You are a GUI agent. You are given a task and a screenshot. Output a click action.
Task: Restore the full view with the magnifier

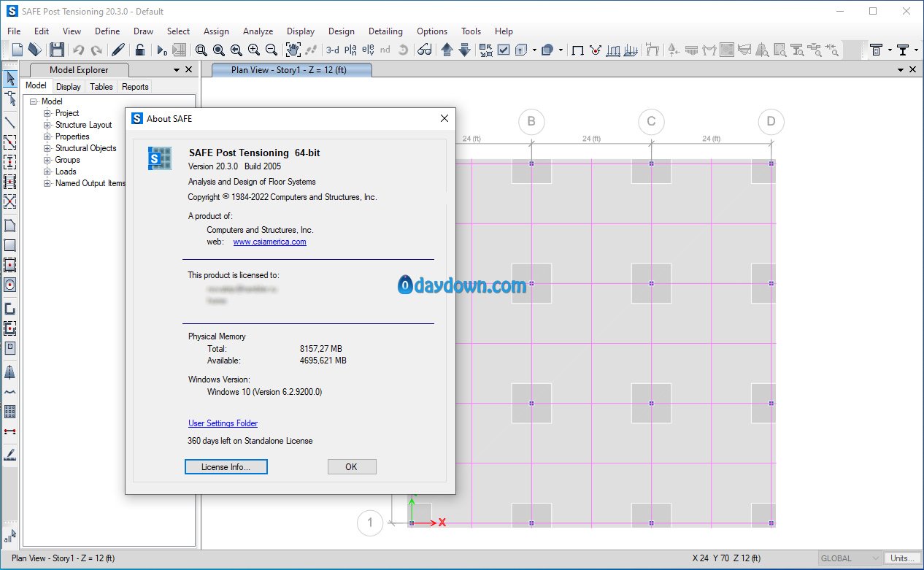tap(218, 50)
